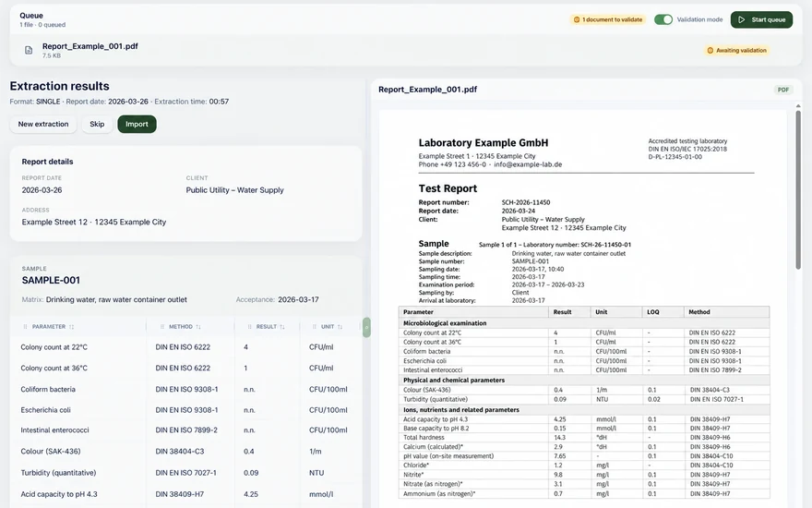Sort table by RESULT column arrows
The height and width of the screenshot is (508, 812).
(x=282, y=327)
